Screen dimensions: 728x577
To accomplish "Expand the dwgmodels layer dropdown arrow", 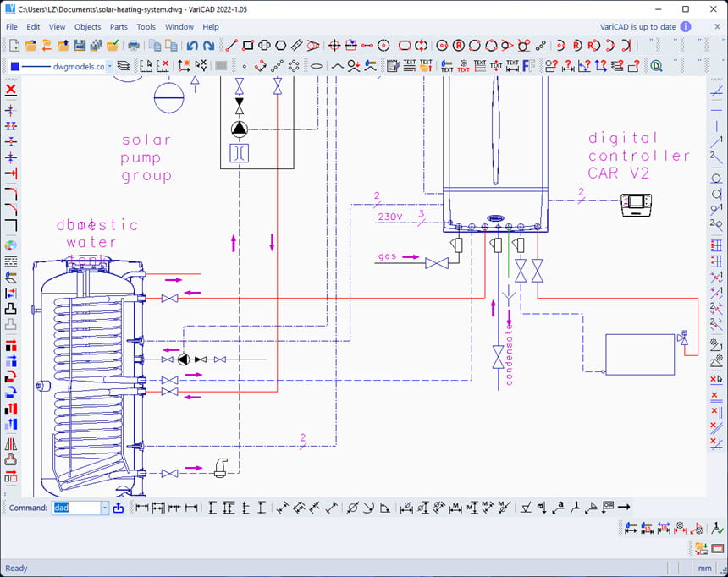I will click(110, 66).
